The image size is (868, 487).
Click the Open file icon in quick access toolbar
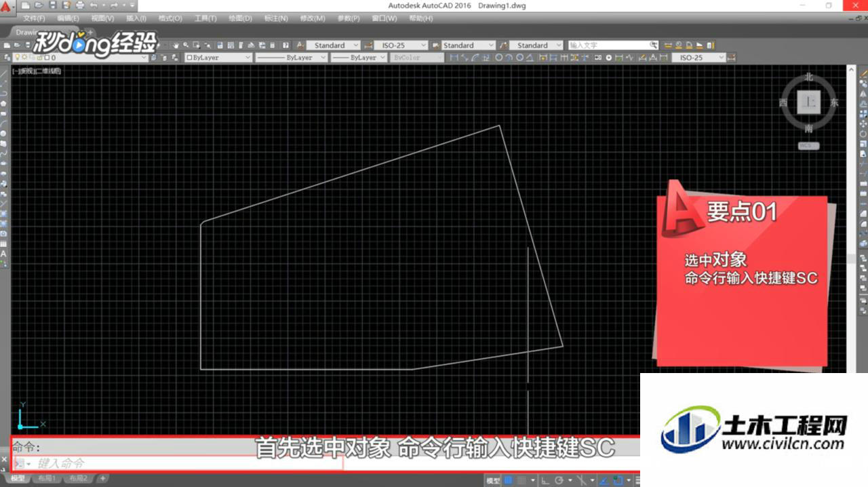39,5
